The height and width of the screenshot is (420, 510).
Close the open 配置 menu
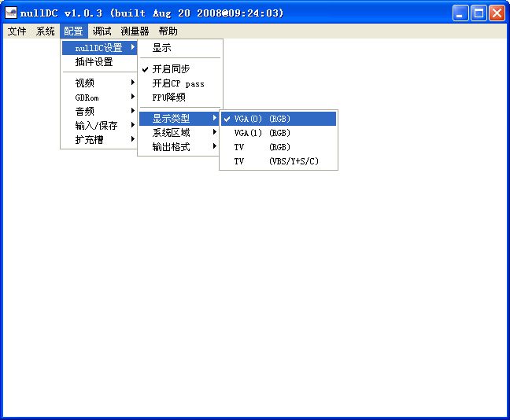73,31
